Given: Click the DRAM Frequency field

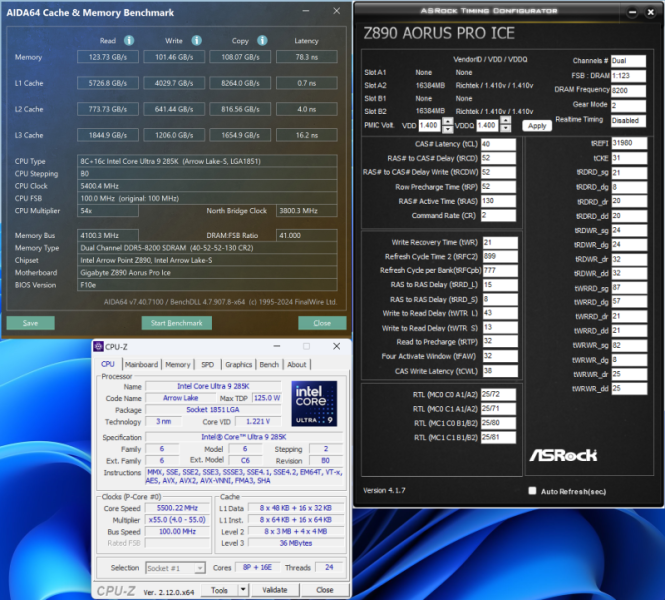Looking at the screenshot, I should (x=629, y=91).
